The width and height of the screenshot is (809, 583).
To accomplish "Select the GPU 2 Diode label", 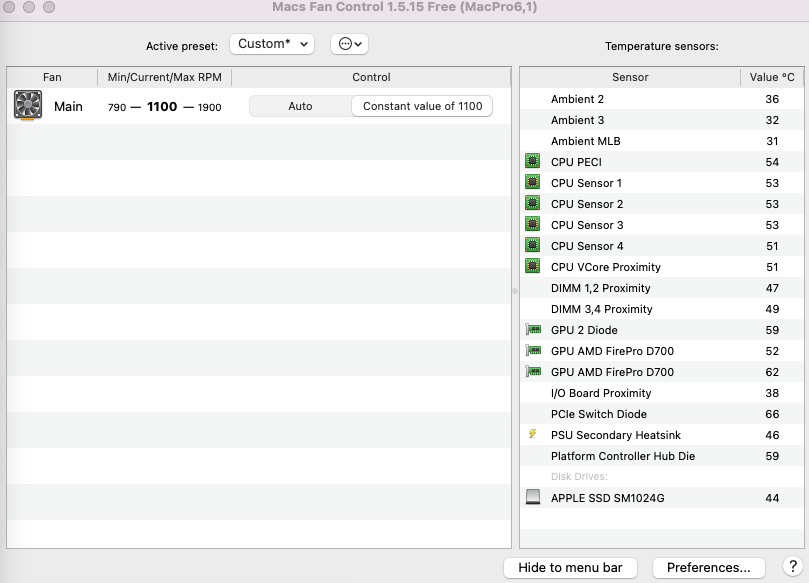I will (584, 330).
